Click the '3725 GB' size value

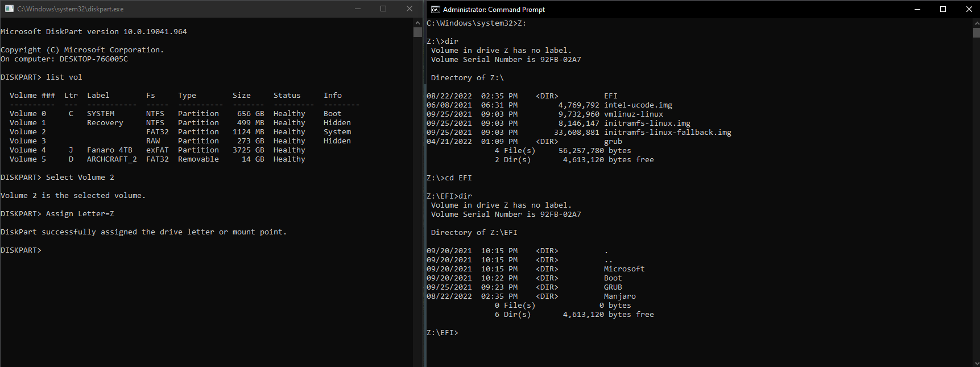pos(249,150)
